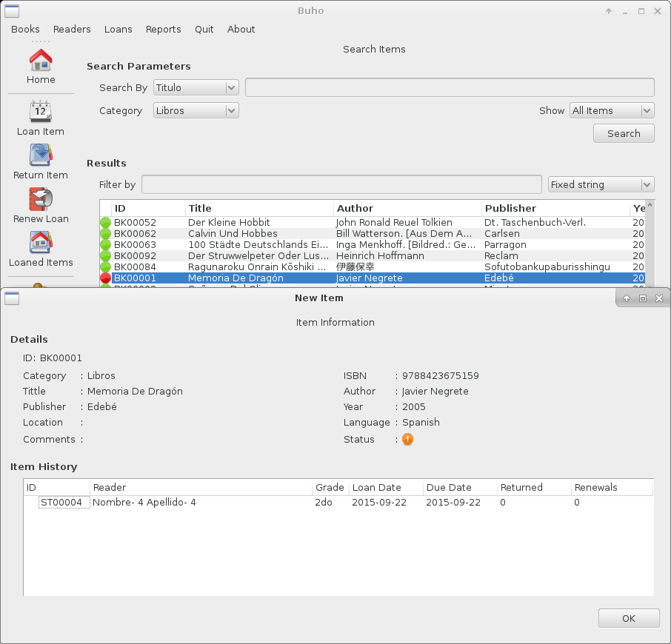
Task: Confirm with the OK button
Action: [x=629, y=618]
